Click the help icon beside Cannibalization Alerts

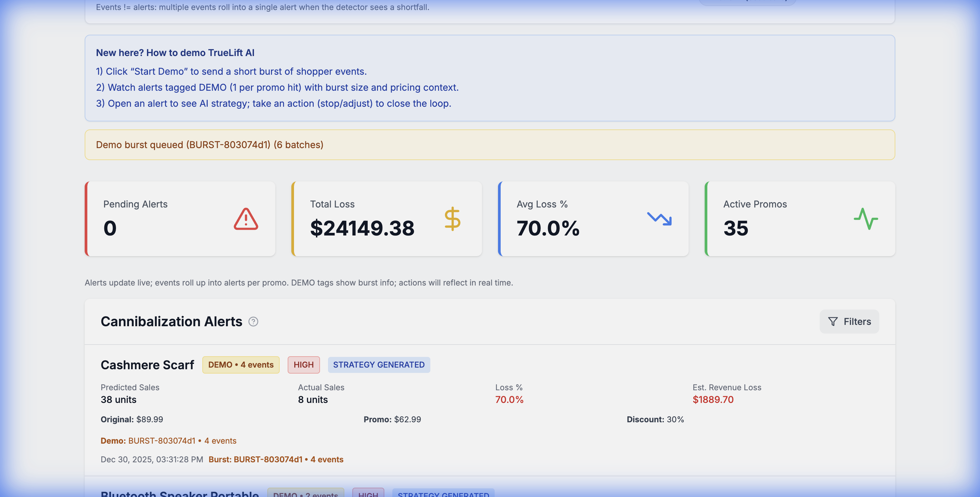(x=253, y=322)
